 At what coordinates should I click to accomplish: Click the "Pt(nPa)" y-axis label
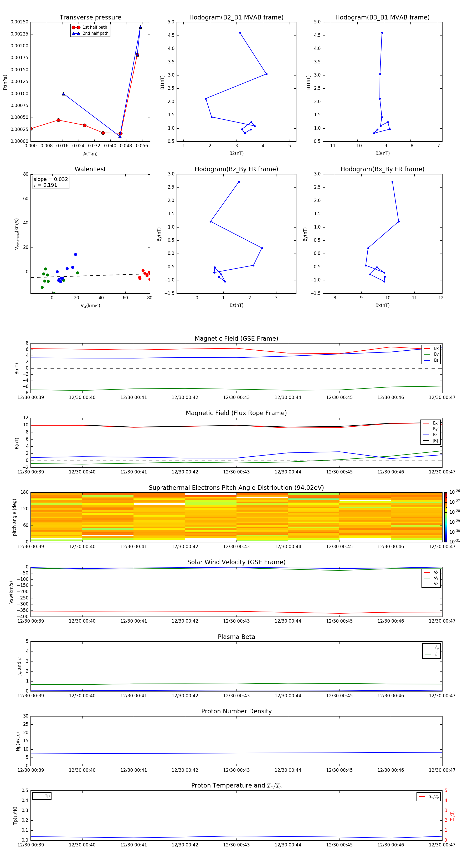coord(5,82)
